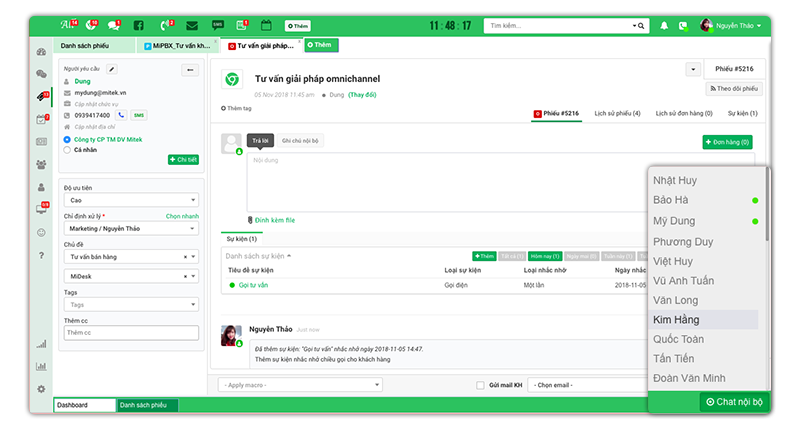The height and width of the screenshot is (429, 800).
Task: Click the Chat nội bộ button
Action: pos(734,402)
